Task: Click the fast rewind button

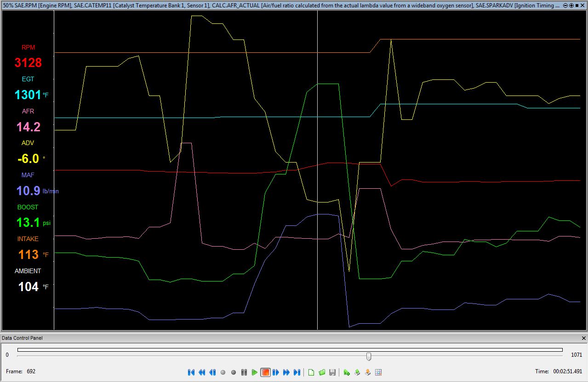Action: [202, 372]
